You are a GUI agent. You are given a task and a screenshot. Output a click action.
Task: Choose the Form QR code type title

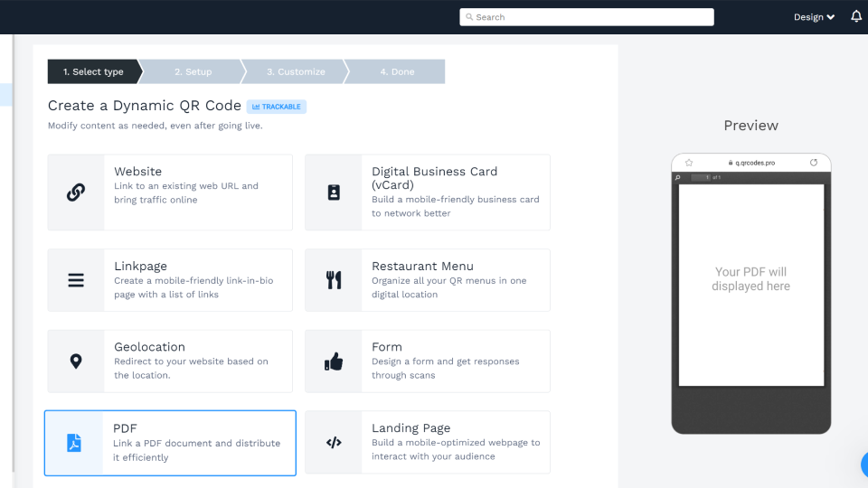(387, 347)
